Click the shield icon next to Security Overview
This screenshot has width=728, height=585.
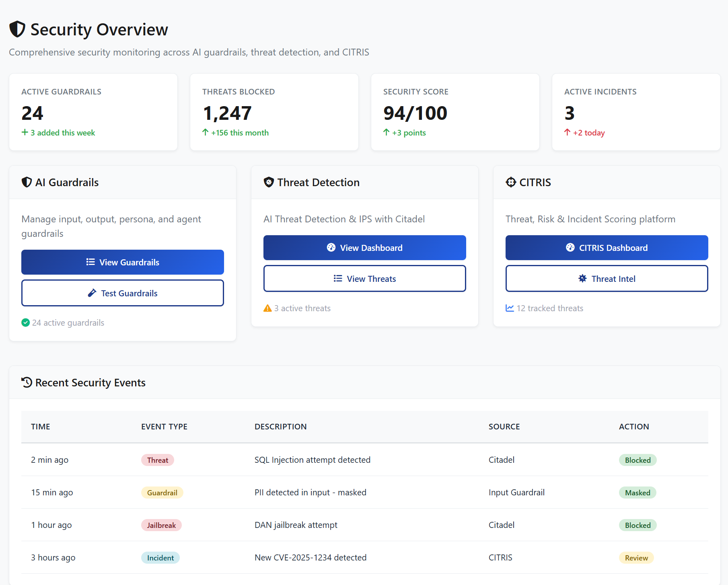[17, 29]
